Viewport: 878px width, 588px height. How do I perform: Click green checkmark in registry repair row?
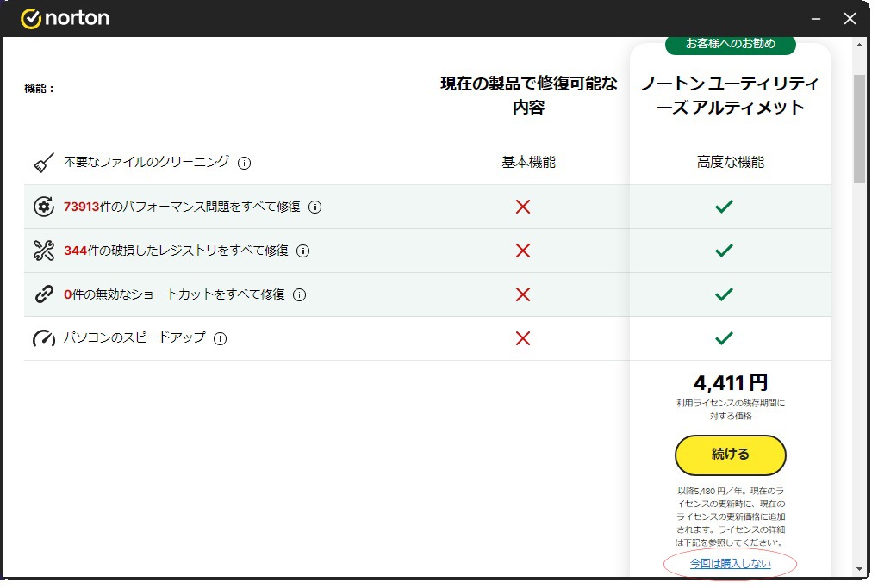coord(724,250)
